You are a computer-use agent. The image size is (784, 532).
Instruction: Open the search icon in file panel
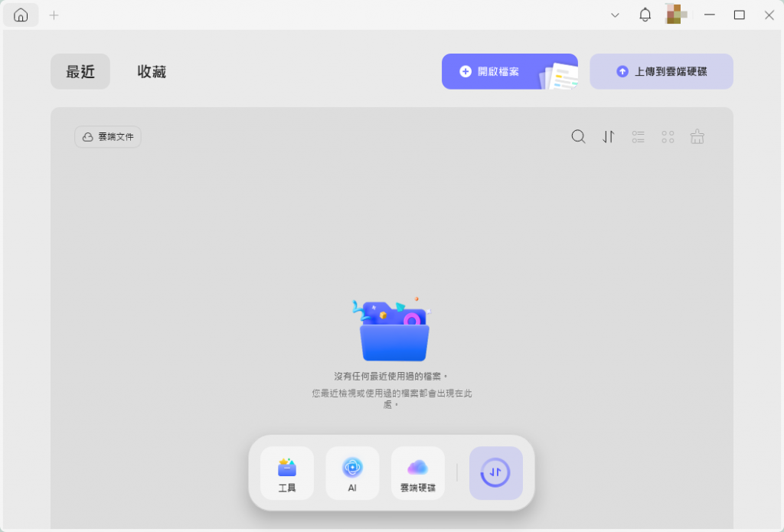(x=578, y=136)
